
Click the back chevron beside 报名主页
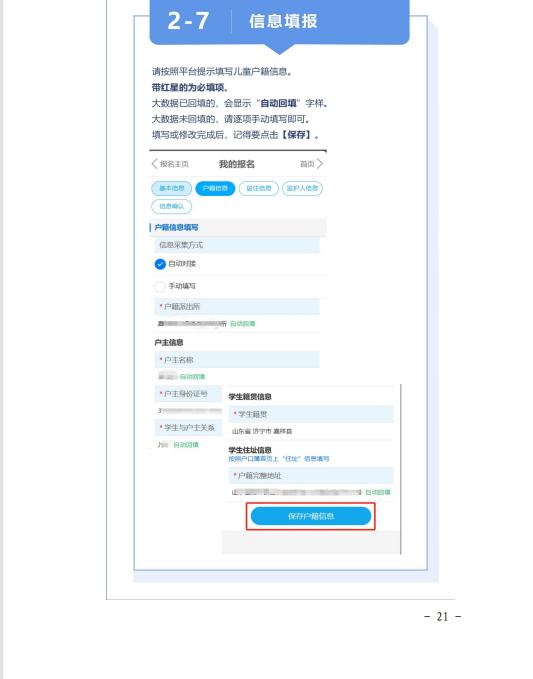point(155,164)
